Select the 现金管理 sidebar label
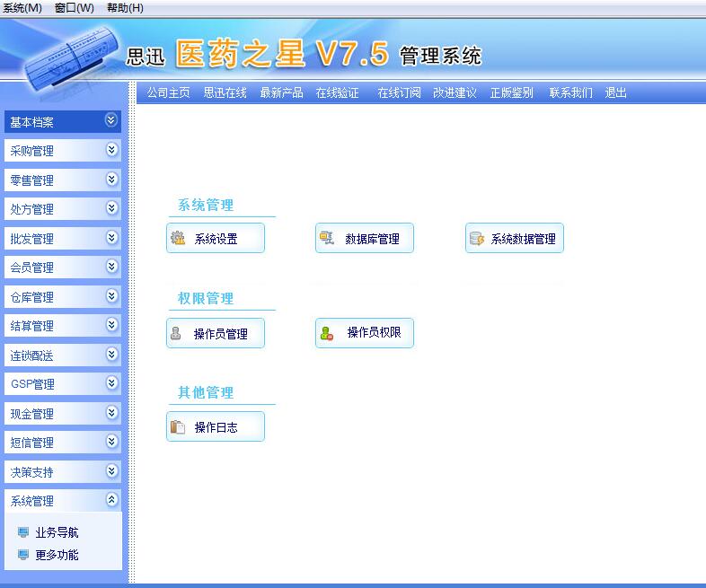The width and height of the screenshot is (706, 588). coord(31,414)
